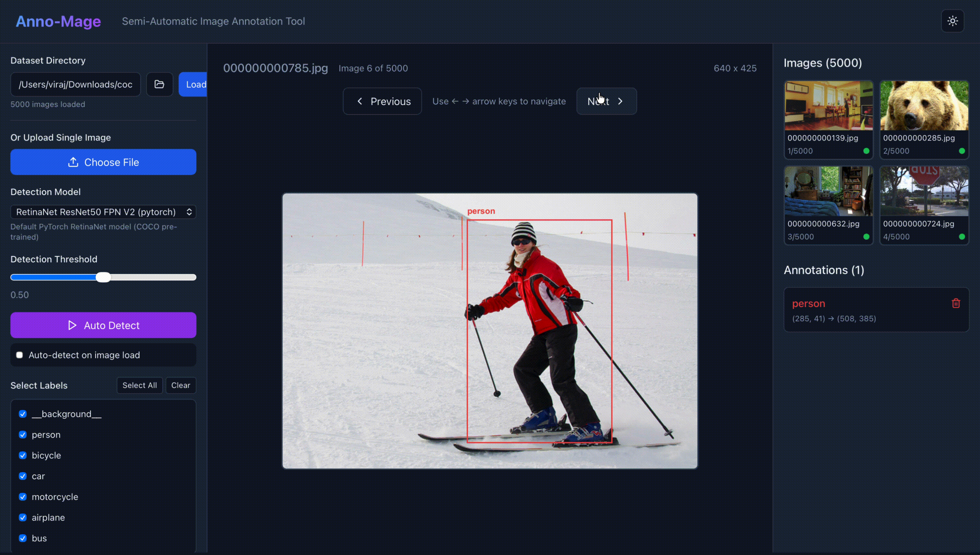Screen dimensions: 980x555
Task: Uncheck the car label
Action: coord(23,476)
